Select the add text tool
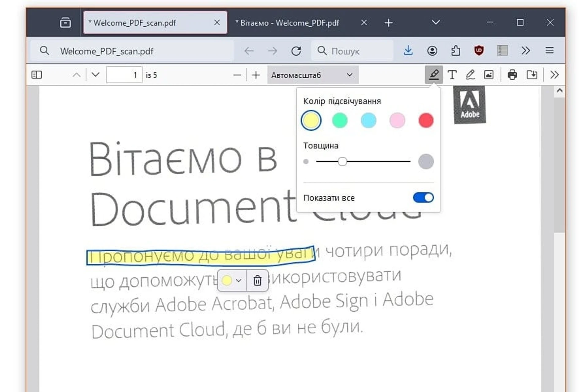 click(x=452, y=75)
